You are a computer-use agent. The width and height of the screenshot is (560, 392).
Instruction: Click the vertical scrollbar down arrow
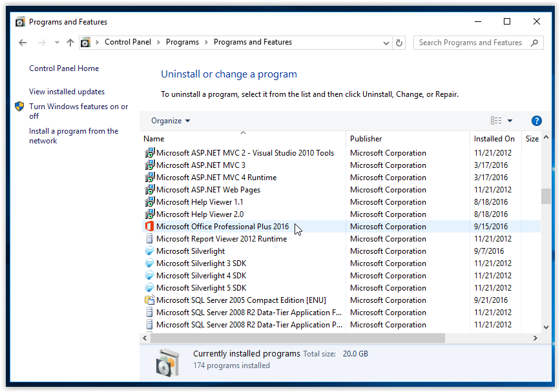point(546,327)
